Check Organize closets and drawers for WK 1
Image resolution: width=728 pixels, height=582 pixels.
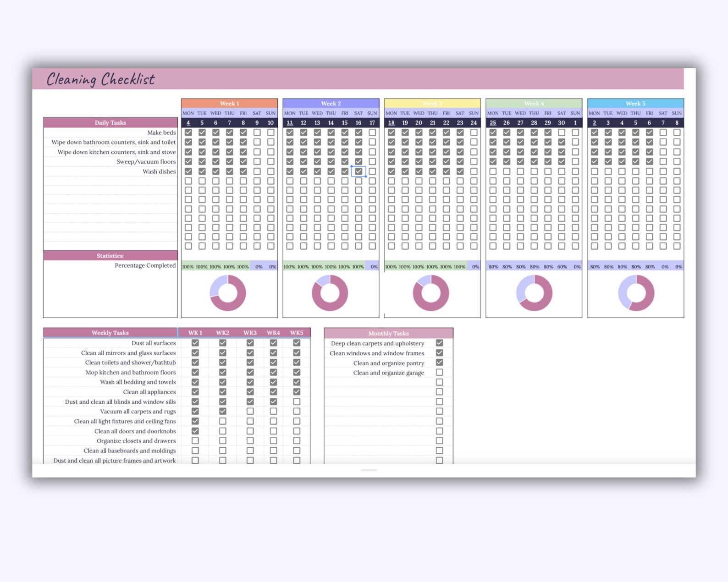point(195,441)
